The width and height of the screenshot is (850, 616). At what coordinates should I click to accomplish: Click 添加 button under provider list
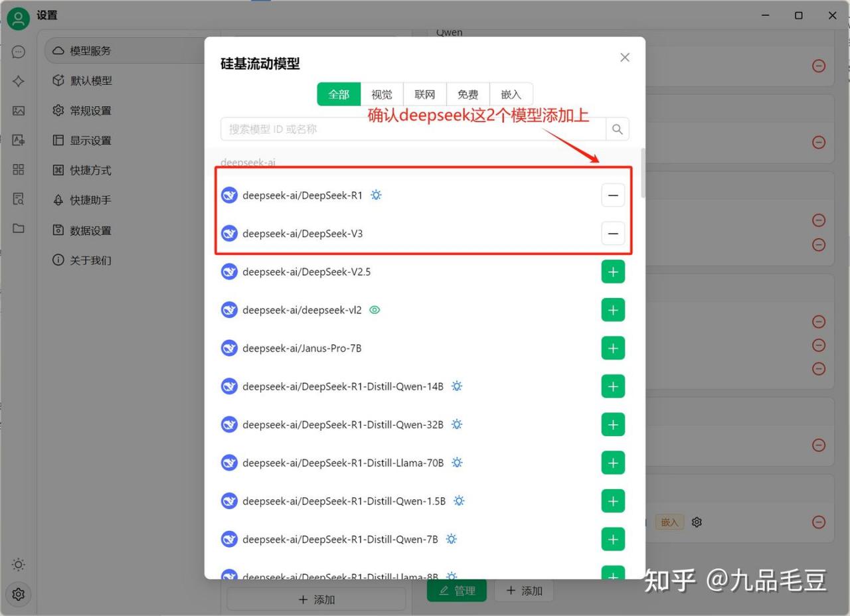point(316,599)
